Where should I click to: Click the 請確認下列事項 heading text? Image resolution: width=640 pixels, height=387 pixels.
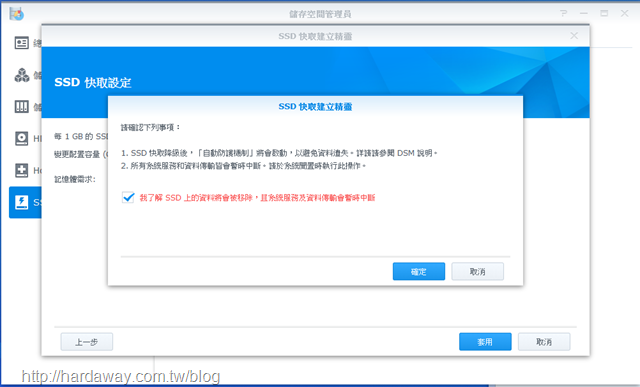[151, 127]
